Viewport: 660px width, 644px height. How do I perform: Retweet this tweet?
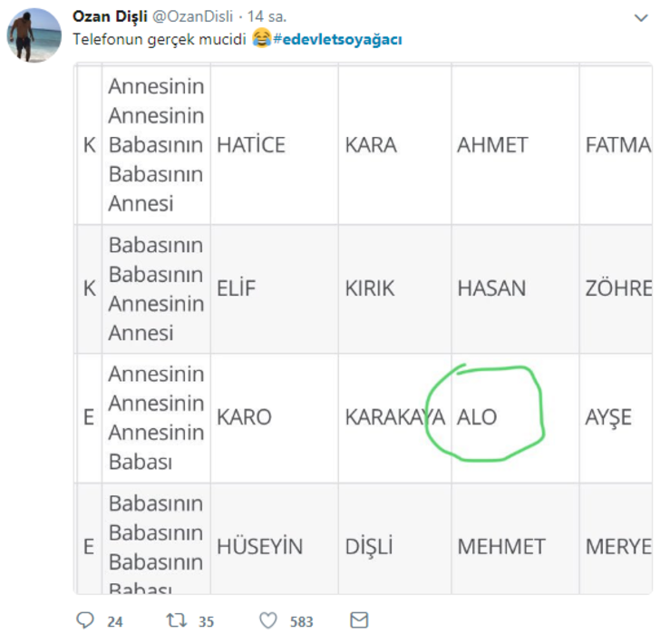(175, 620)
